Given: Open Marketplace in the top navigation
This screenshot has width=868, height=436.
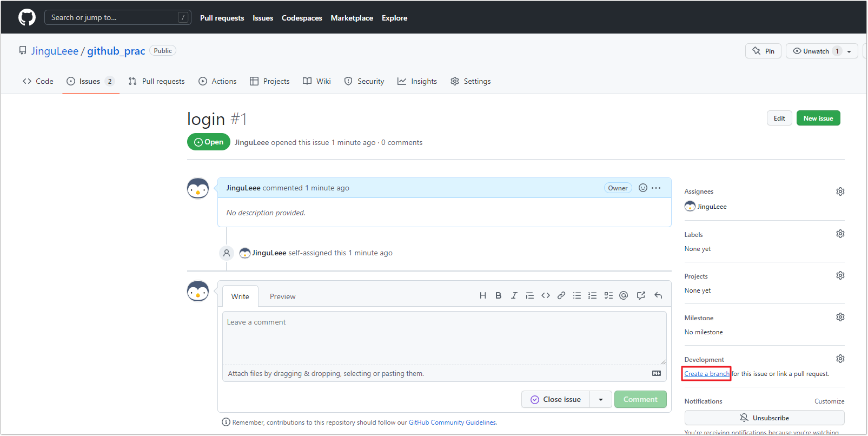Looking at the screenshot, I should tap(352, 18).
